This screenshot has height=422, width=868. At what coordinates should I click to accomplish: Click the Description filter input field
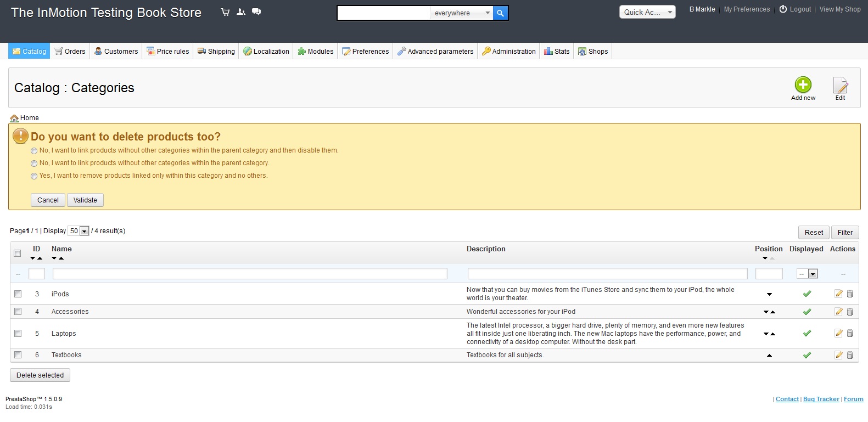608,273
